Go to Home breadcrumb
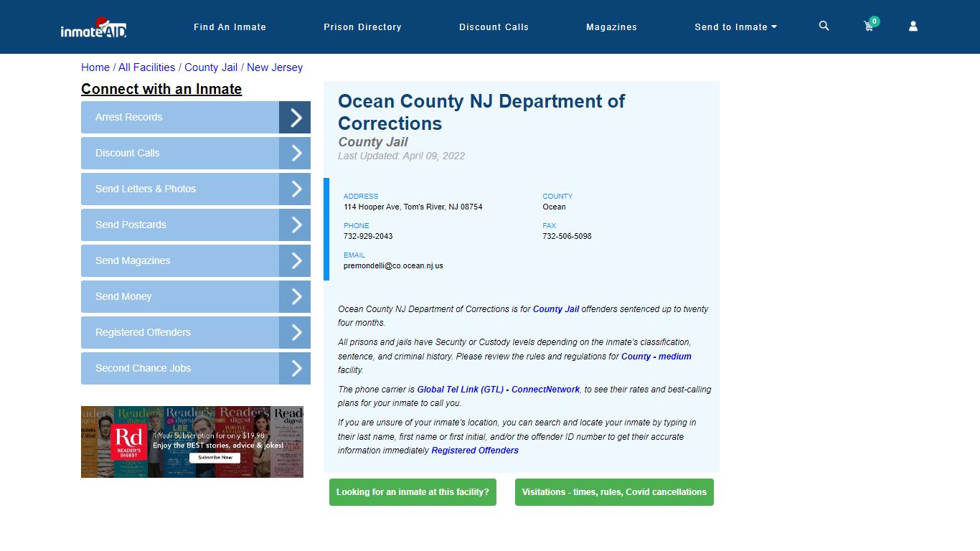980x551 pixels. (95, 67)
